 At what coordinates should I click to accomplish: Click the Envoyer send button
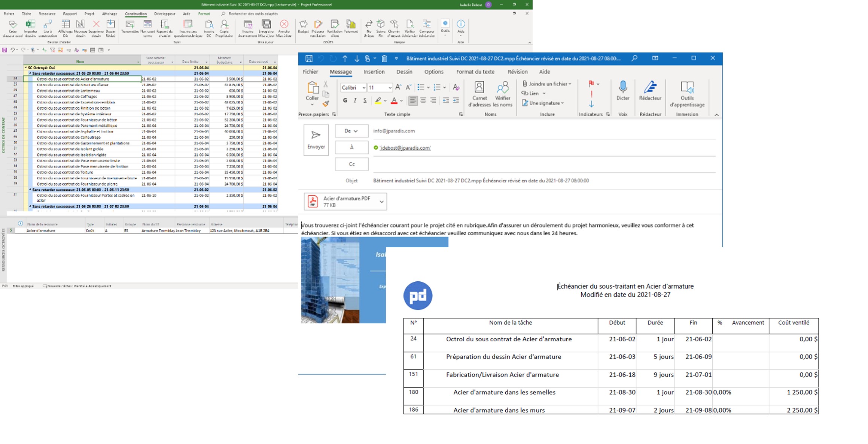(x=316, y=140)
